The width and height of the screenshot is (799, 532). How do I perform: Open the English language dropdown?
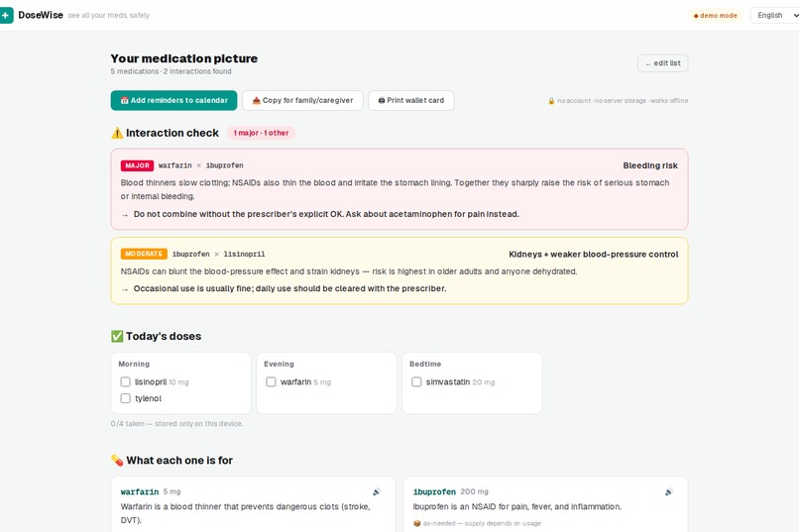click(774, 15)
